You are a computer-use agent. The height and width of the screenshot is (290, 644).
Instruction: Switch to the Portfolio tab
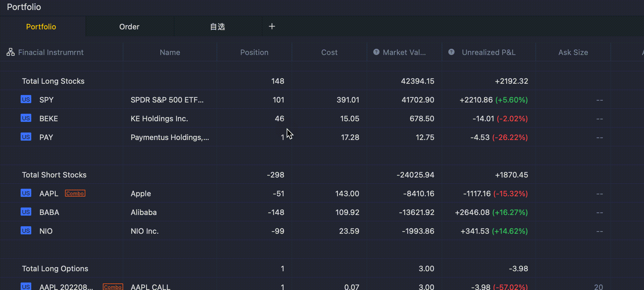coord(41,27)
